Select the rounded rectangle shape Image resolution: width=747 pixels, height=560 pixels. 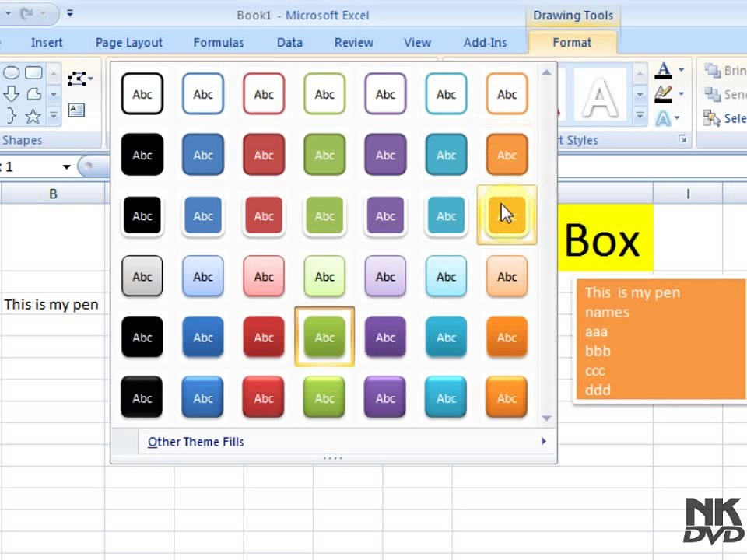click(33, 73)
